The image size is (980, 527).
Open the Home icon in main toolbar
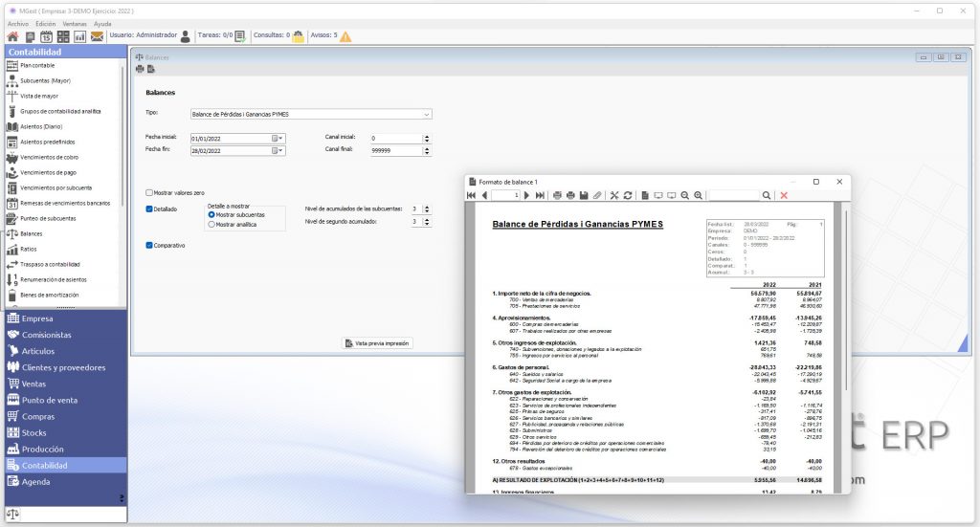(x=12, y=37)
